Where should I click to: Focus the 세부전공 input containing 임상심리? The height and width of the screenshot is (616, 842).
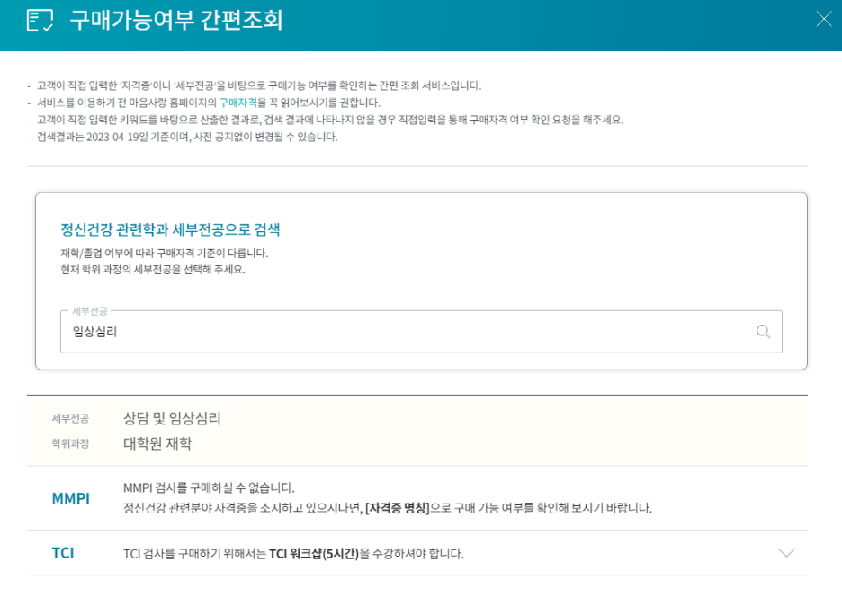[x=421, y=332]
